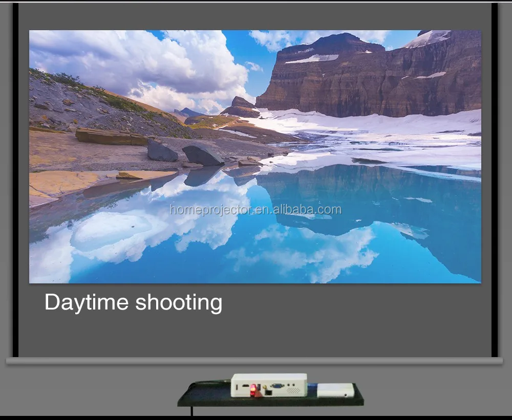Click the homeprojector alibaba watermark text
This screenshot has width=512, height=420.
[255, 209]
